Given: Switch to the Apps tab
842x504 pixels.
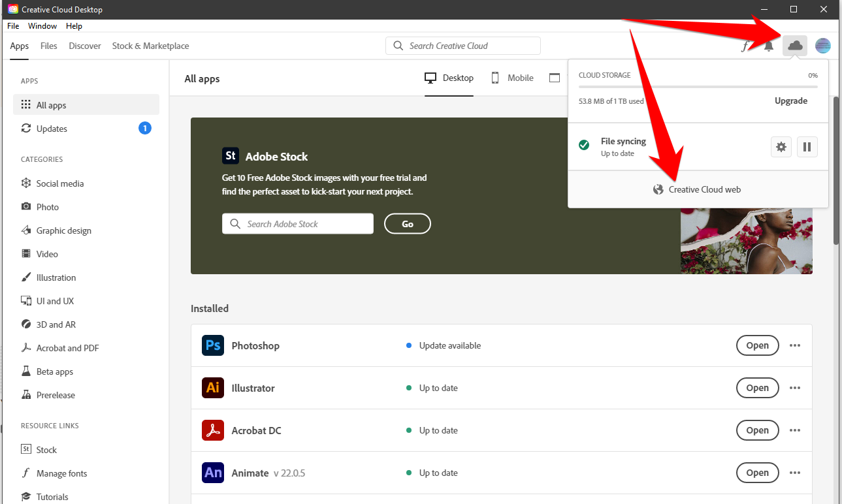Looking at the screenshot, I should (20, 46).
